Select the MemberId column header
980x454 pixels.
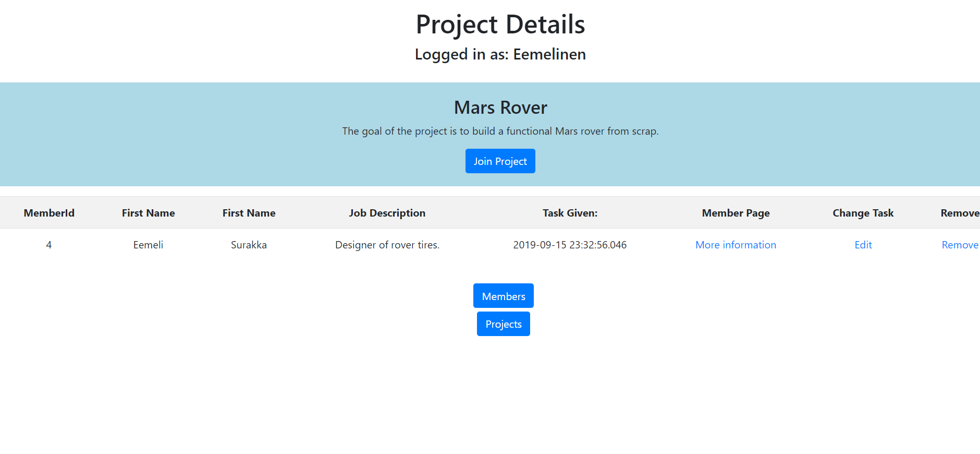pyautogui.click(x=49, y=213)
